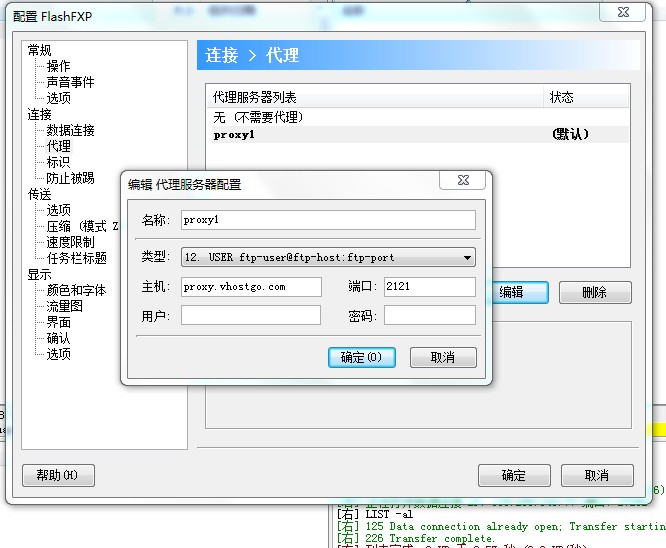Image resolution: width=666 pixels, height=548 pixels.
Task: Select 选项 under 常规
Action: pos(58,98)
